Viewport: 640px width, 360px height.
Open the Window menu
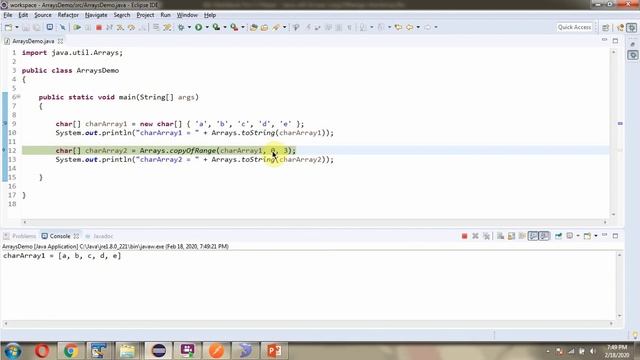coord(187,15)
